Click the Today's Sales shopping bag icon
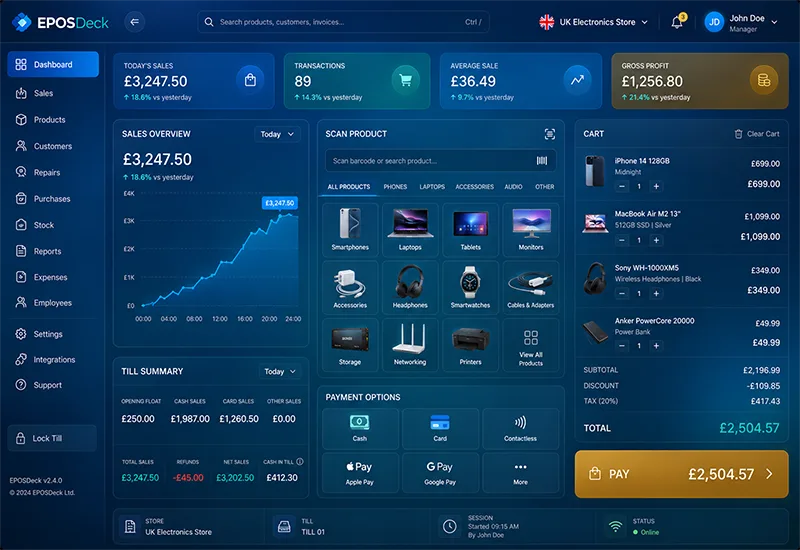Viewport: 800px width, 550px height. (250, 80)
